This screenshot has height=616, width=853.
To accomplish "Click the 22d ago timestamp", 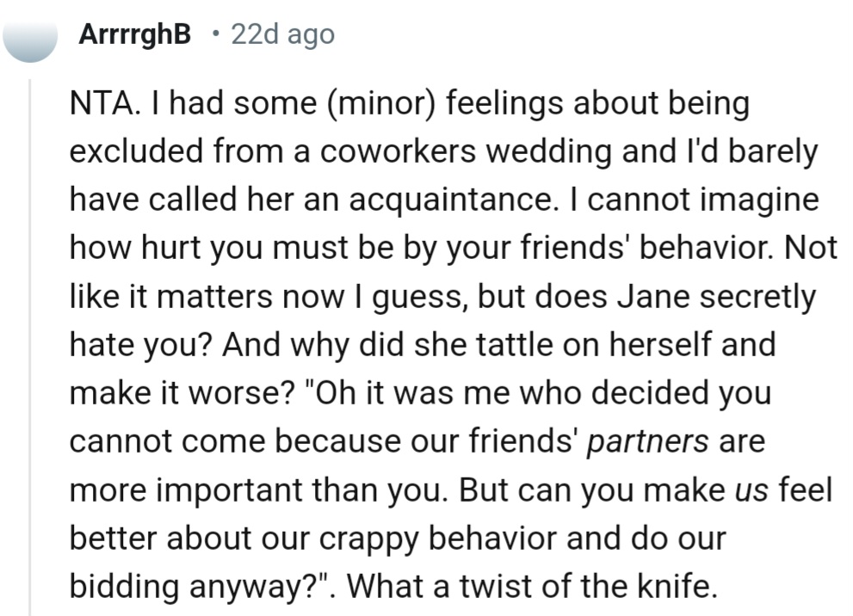I will [282, 34].
